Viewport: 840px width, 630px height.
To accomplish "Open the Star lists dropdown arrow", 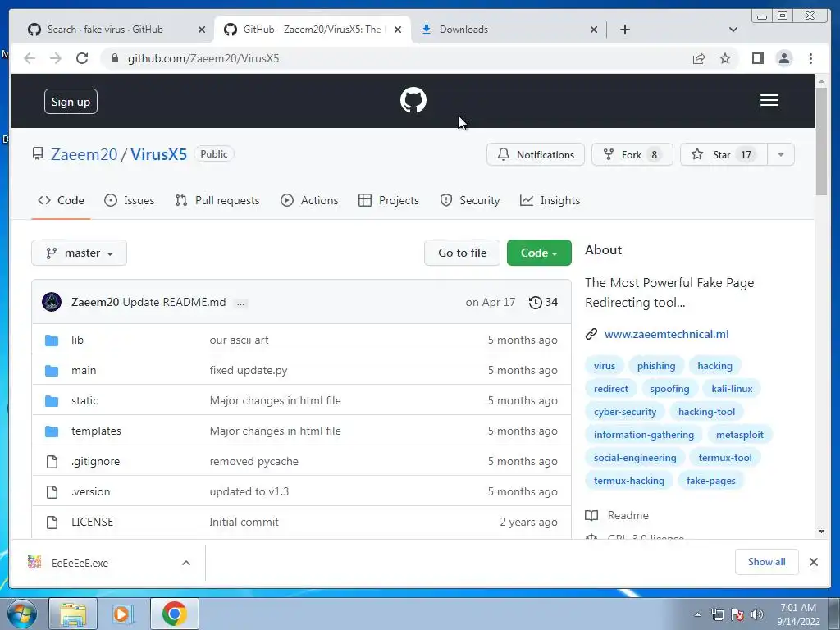I will 781,154.
